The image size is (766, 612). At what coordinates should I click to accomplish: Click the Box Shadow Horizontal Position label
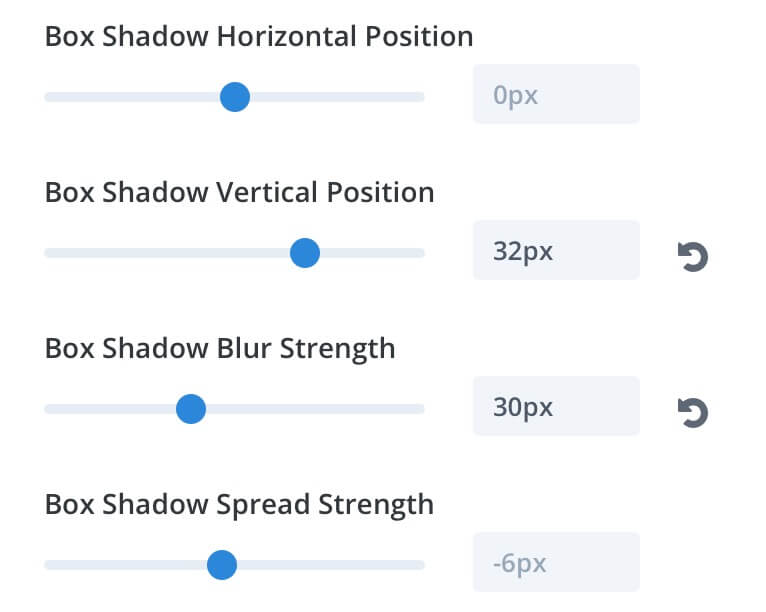259,37
